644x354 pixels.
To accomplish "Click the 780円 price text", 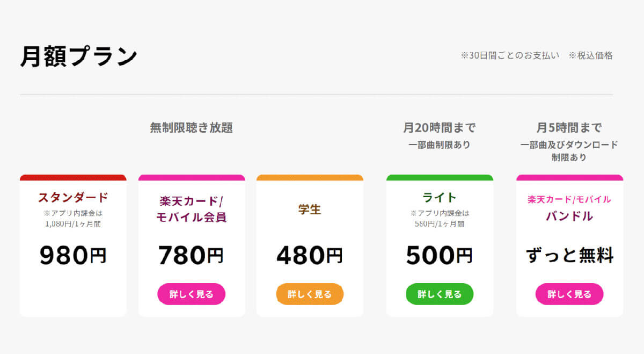I will tap(191, 256).
